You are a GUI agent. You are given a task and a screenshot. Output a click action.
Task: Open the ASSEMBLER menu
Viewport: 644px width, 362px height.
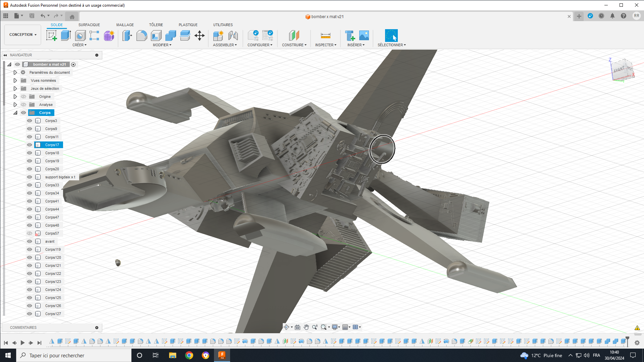click(225, 45)
